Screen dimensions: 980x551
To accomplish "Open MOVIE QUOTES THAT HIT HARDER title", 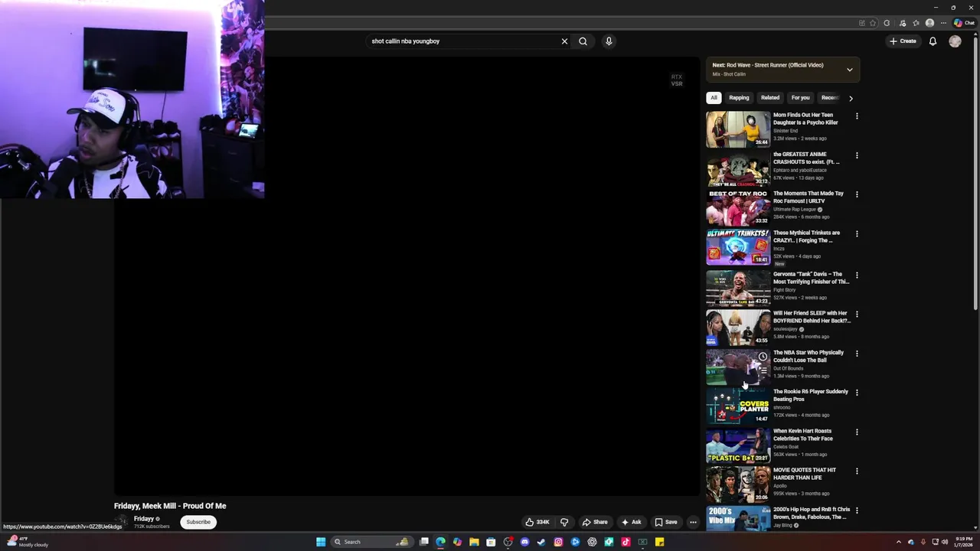I will click(805, 474).
